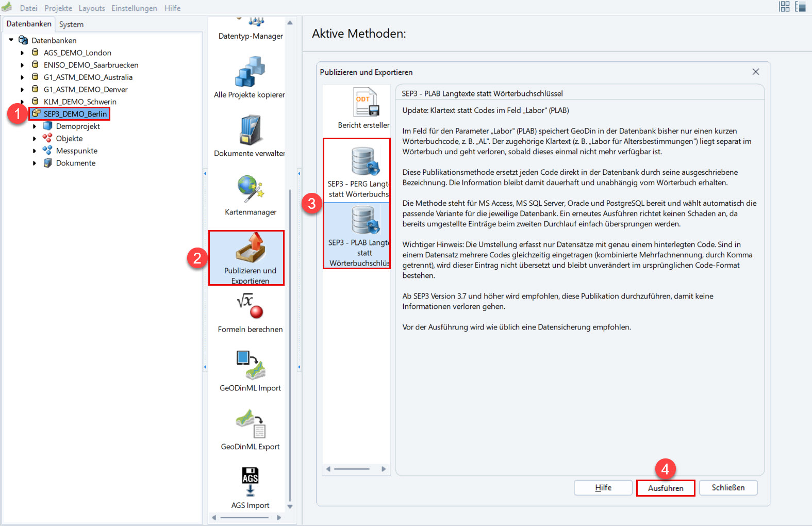Collapse the Datenbanken root node
812x526 pixels.
(11, 40)
